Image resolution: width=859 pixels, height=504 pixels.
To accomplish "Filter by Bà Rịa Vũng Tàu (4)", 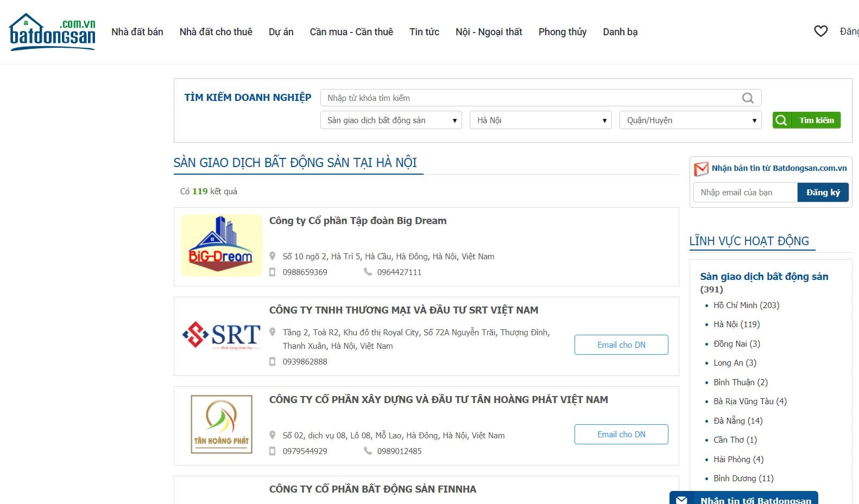I will pyautogui.click(x=750, y=401).
